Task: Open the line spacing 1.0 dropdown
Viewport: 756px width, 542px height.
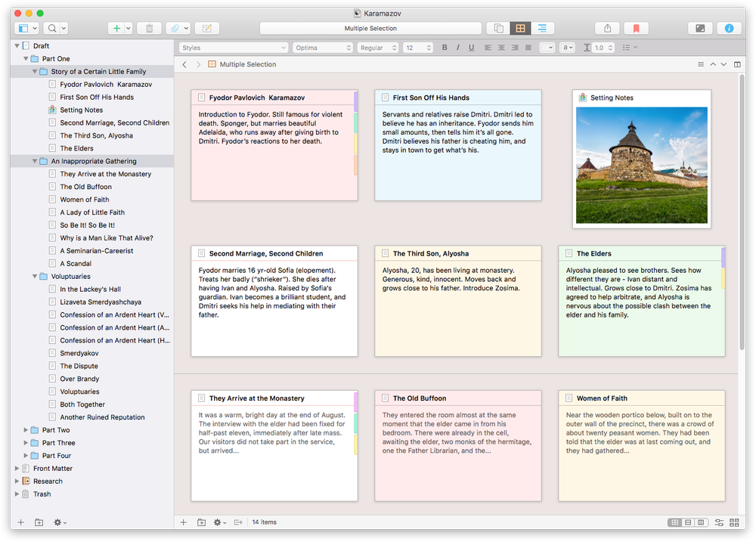Action: (603, 48)
